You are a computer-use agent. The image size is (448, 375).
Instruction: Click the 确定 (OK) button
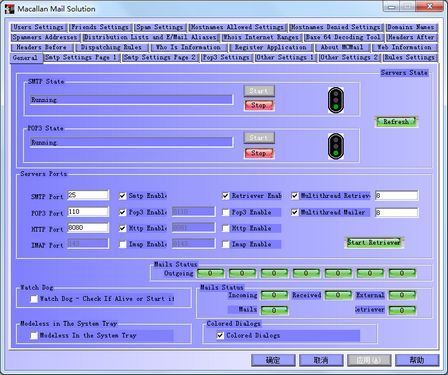coord(273,360)
